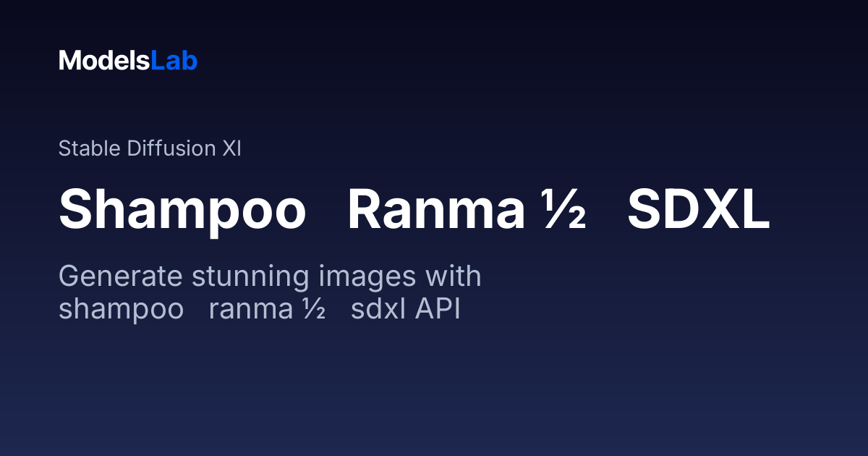Click the blue "Lab" part of the logo
This screenshot has width=868, height=456.
click(174, 61)
